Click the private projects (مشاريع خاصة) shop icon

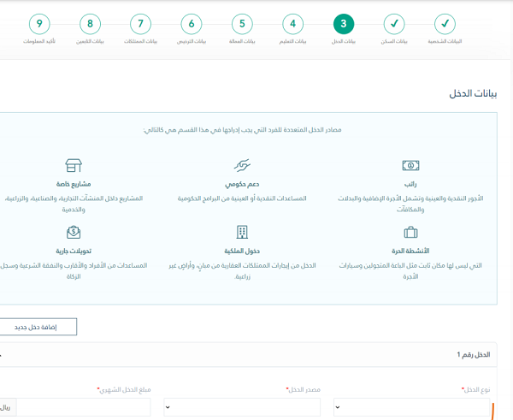(74, 165)
